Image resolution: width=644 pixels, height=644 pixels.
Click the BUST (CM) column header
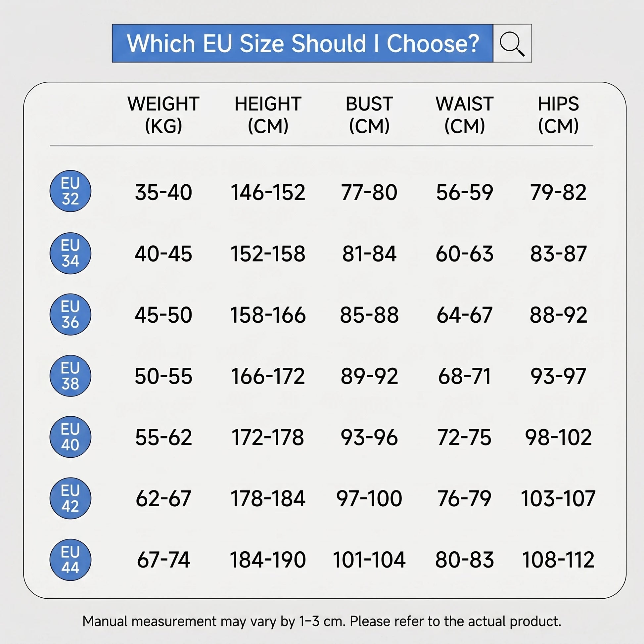pyautogui.click(x=369, y=115)
